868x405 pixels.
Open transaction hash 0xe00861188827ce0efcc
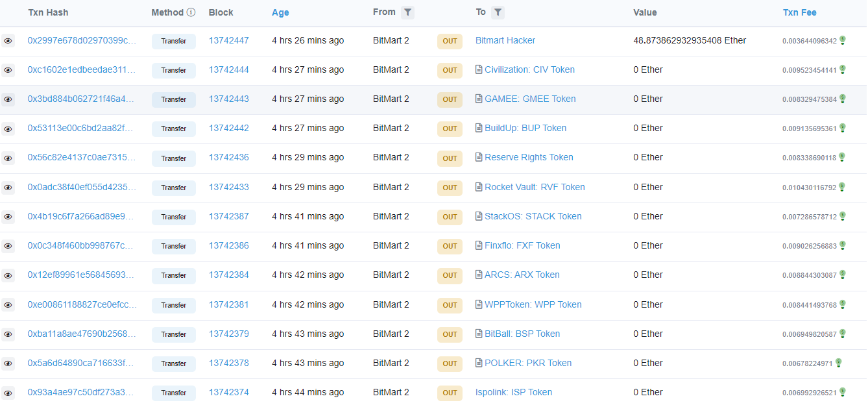point(82,304)
